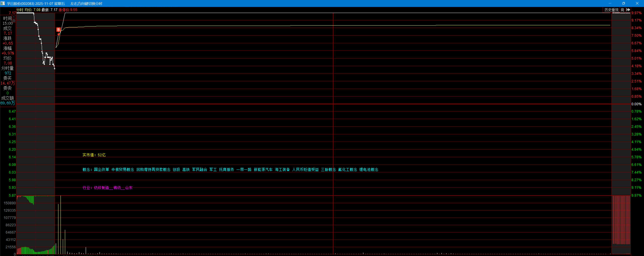Viewport: 644px width, 256px height.
Task: Close the 孚日股份 chart window
Action: pos(637,3)
